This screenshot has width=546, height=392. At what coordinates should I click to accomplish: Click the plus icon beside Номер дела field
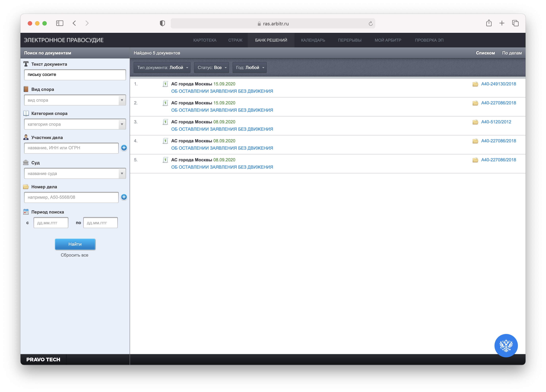[124, 197]
